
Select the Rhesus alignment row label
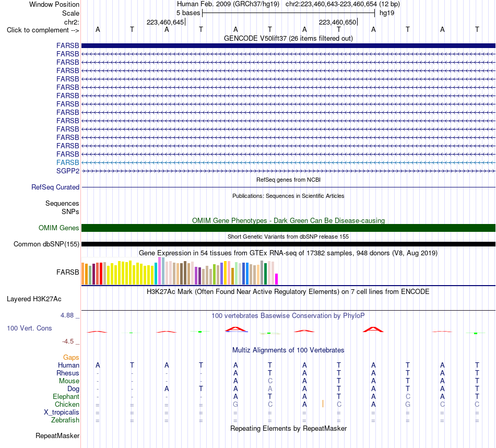[x=68, y=373]
